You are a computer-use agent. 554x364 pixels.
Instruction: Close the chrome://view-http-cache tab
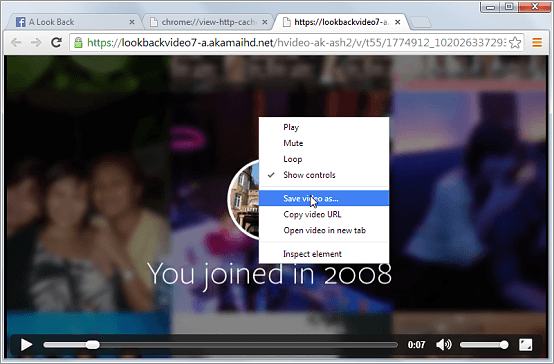coord(265,22)
